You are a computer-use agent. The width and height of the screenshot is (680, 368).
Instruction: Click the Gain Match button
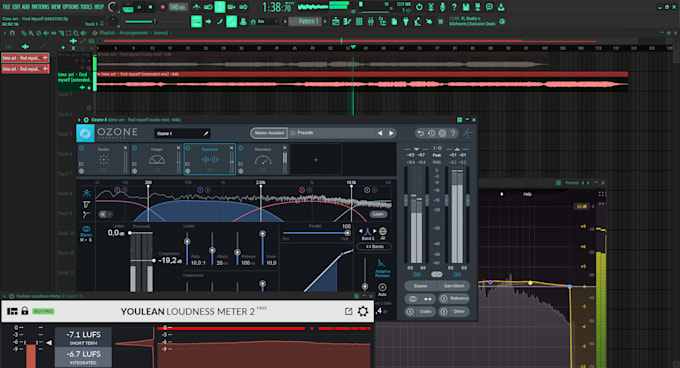coord(454,286)
